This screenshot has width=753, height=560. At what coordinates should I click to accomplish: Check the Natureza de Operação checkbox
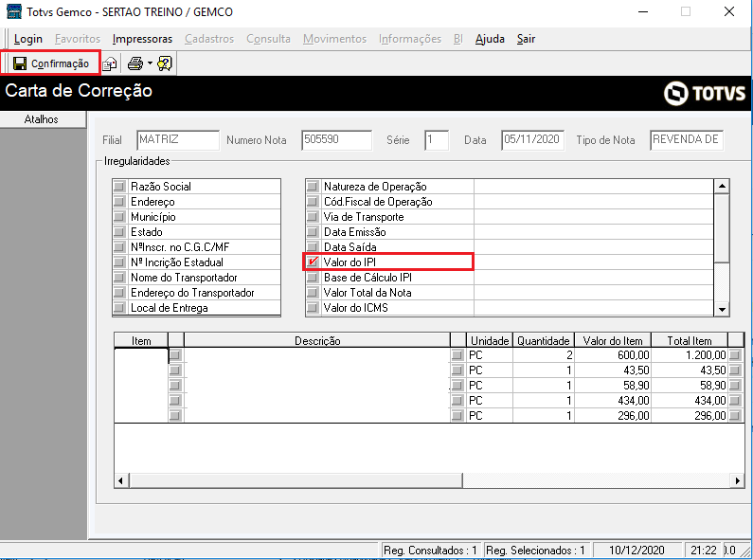(x=313, y=186)
